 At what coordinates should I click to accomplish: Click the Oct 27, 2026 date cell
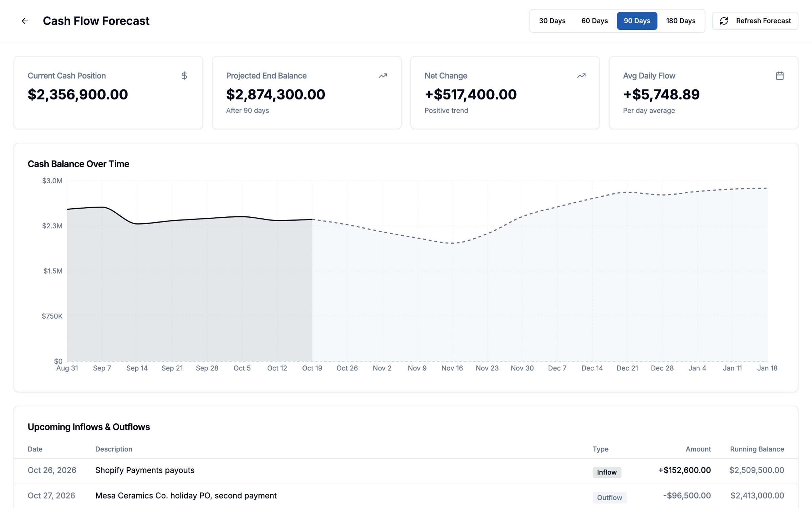coord(51,495)
